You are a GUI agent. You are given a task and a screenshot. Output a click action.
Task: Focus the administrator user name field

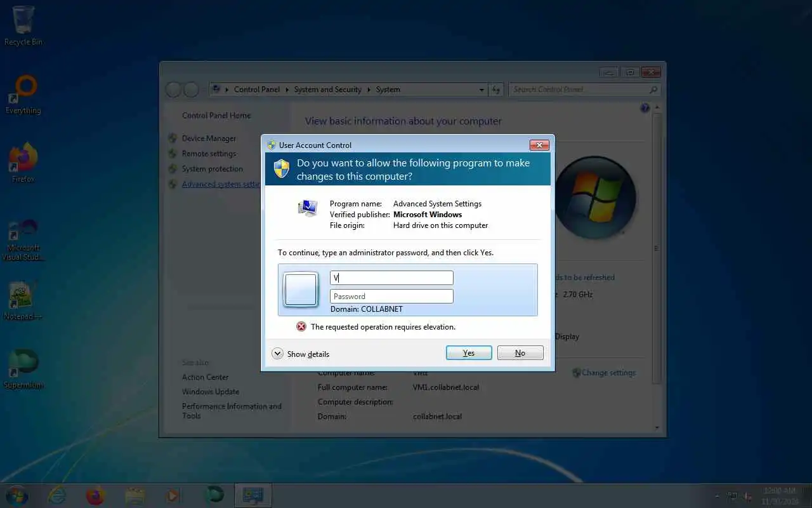pos(391,277)
